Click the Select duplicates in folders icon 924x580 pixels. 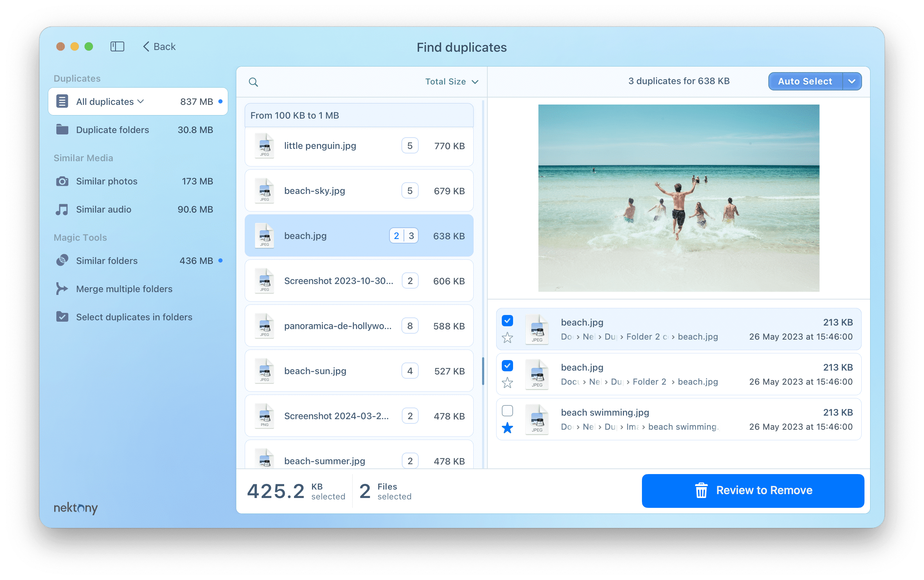(63, 317)
